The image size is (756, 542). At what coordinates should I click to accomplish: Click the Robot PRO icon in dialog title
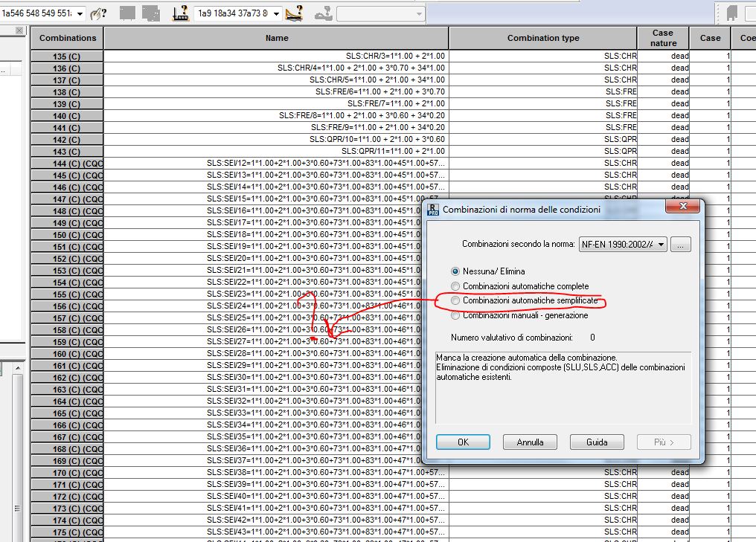[x=433, y=210]
